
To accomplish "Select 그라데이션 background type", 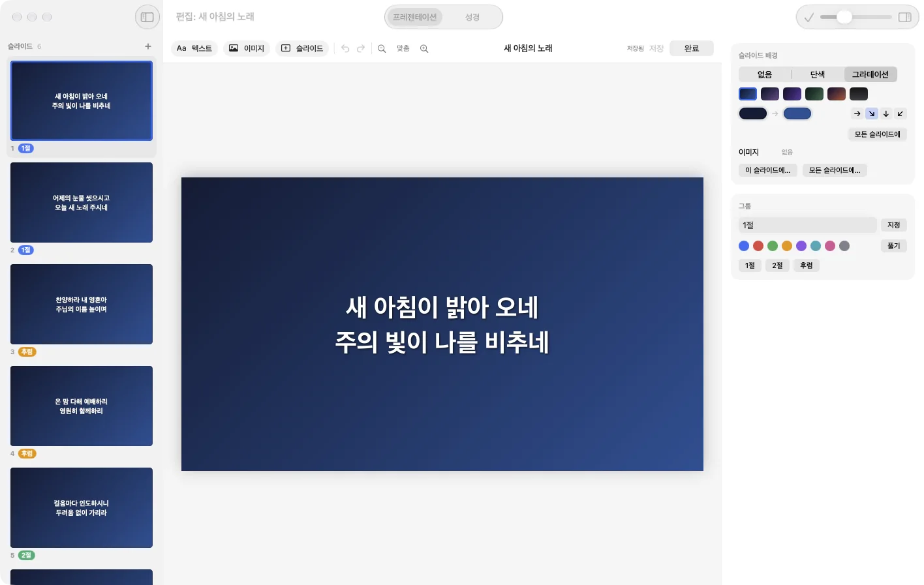I will 870,74.
